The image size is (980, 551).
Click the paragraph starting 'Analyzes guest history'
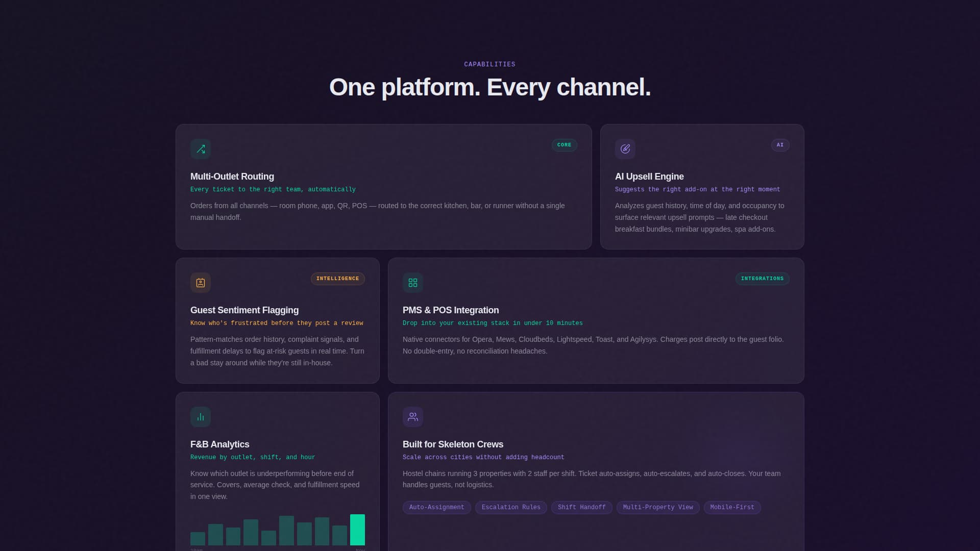pos(700,217)
